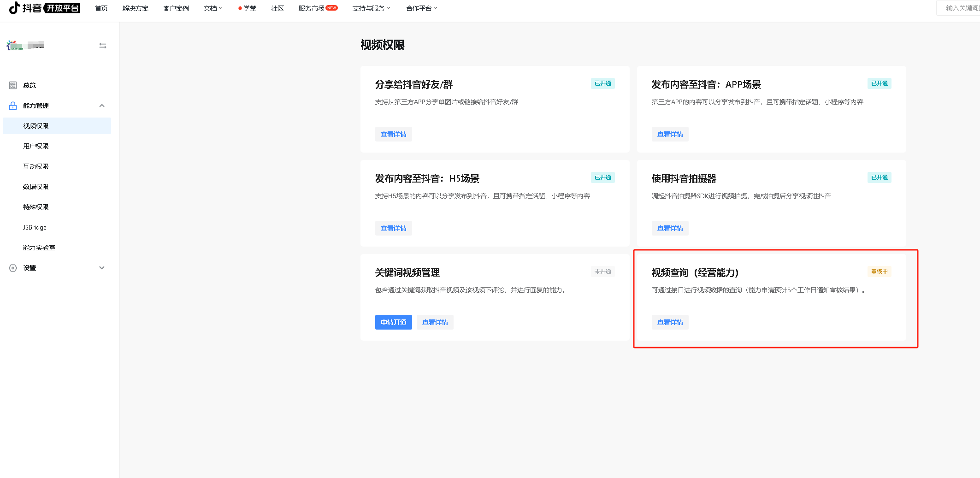980x478 pixels.
Task: Click the 设置 gear icon
Action: tap(13, 268)
